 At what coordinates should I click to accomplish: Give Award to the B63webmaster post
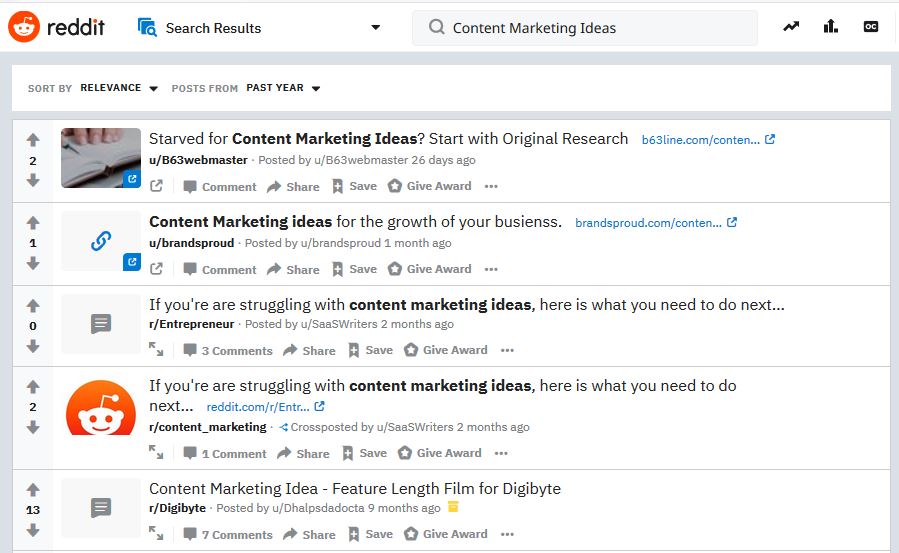pos(429,186)
